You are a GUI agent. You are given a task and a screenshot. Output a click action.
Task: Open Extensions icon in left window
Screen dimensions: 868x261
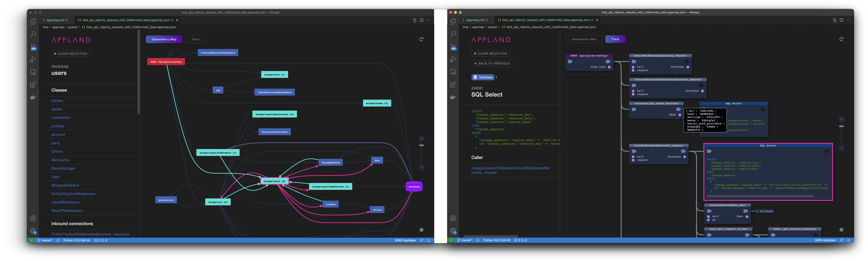[33, 85]
